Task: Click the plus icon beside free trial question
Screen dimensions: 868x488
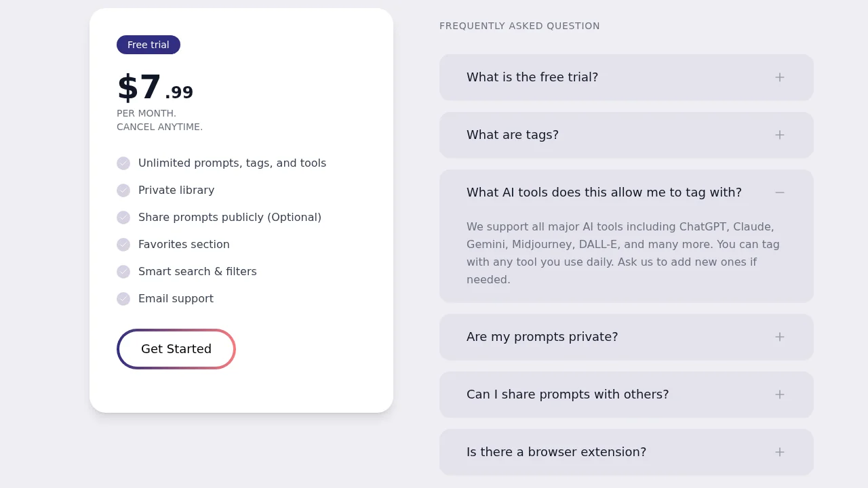Action: (780, 77)
